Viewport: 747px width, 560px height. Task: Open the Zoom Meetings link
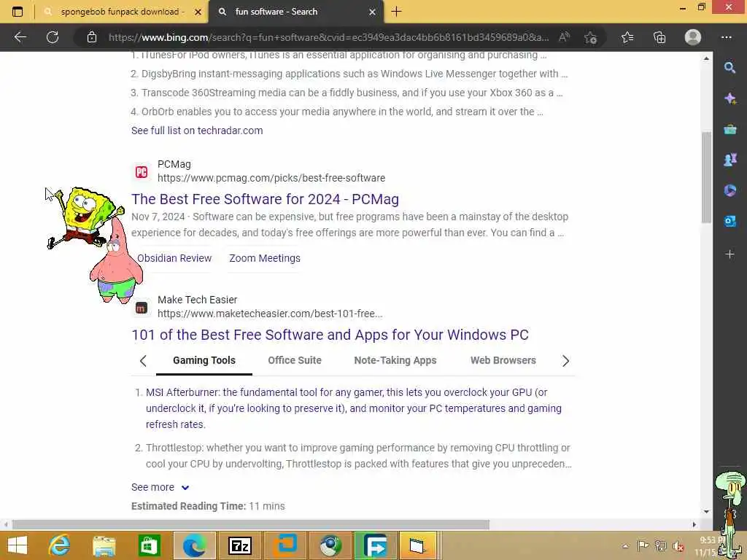[265, 258]
